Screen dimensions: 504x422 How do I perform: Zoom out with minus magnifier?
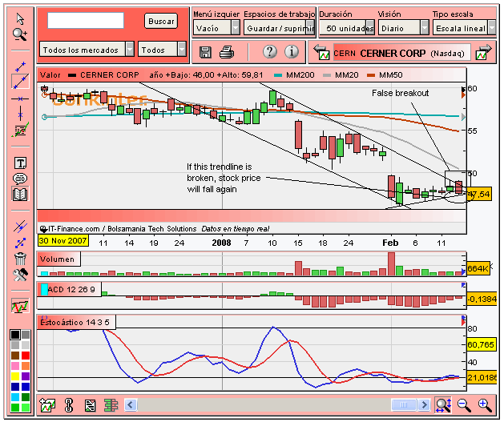tap(464, 405)
